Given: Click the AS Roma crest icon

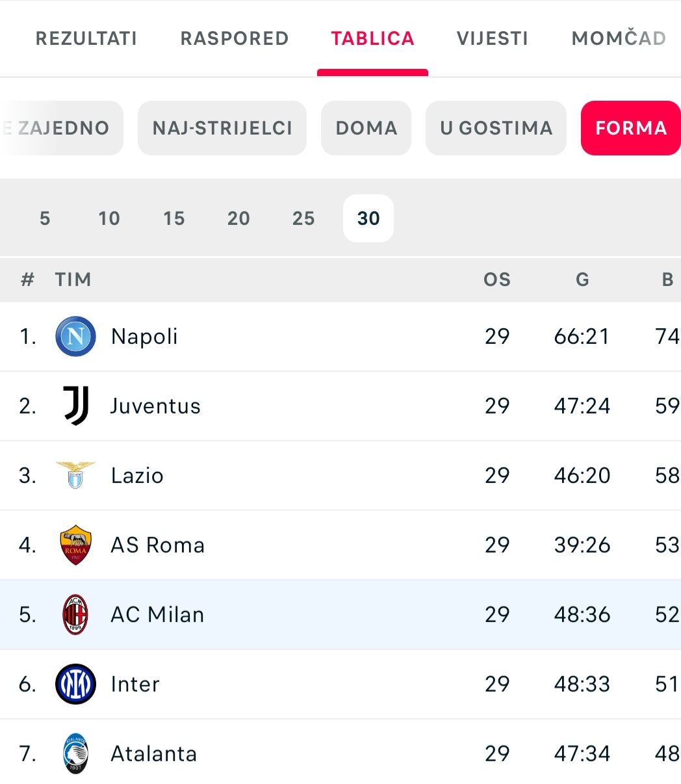Looking at the screenshot, I should (x=75, y=545).
